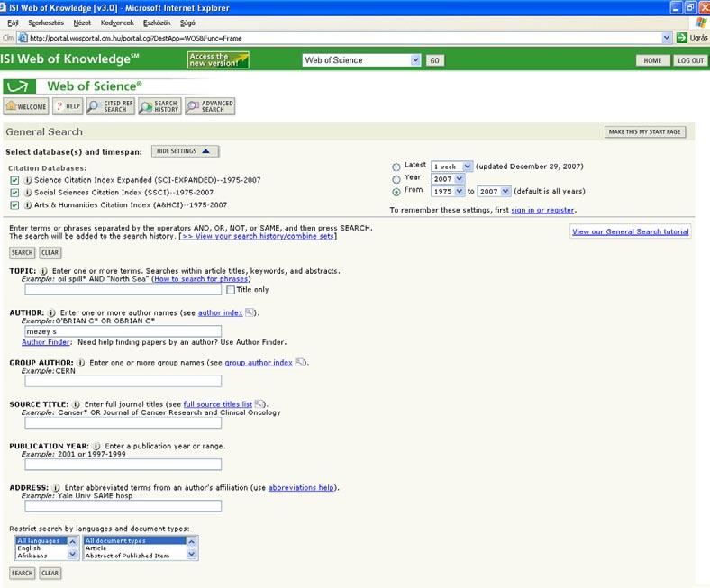
Task: Click the info icon next to PUBLICATION YEAR
Action: pos(96,446)
